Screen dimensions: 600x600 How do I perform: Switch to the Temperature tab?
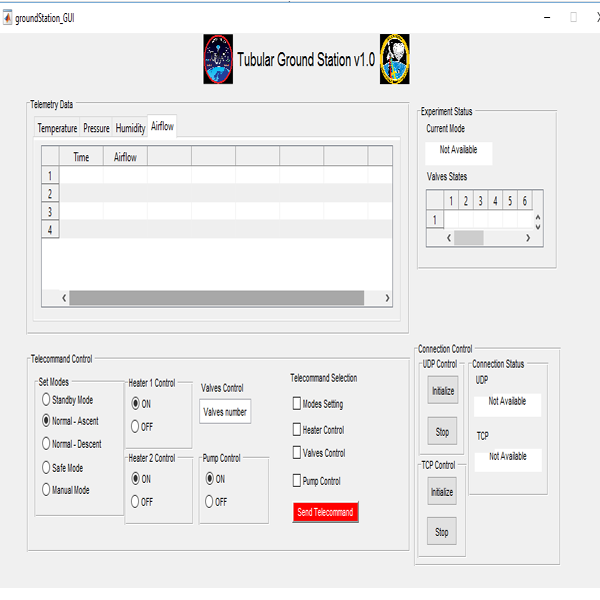click(57, 128)
